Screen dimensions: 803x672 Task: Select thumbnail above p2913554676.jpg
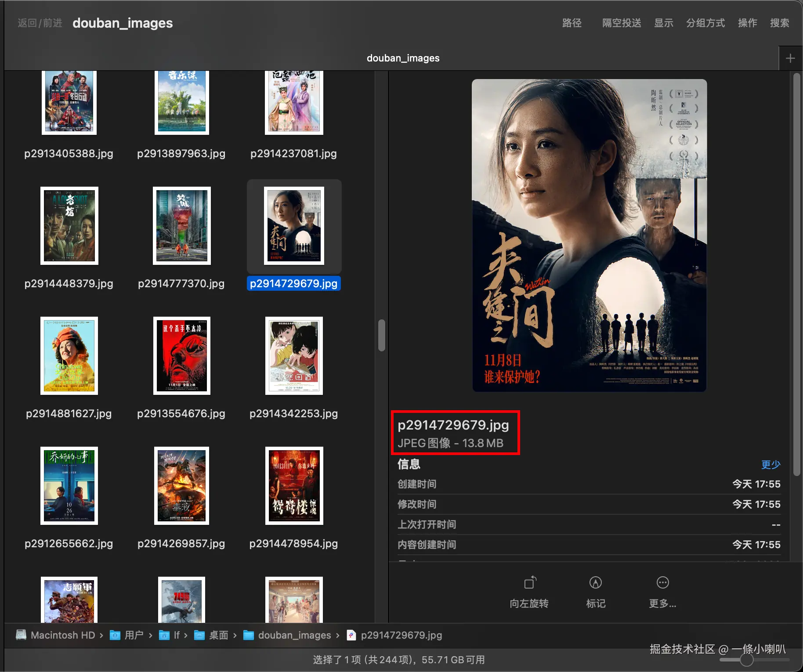pos(182,356)
